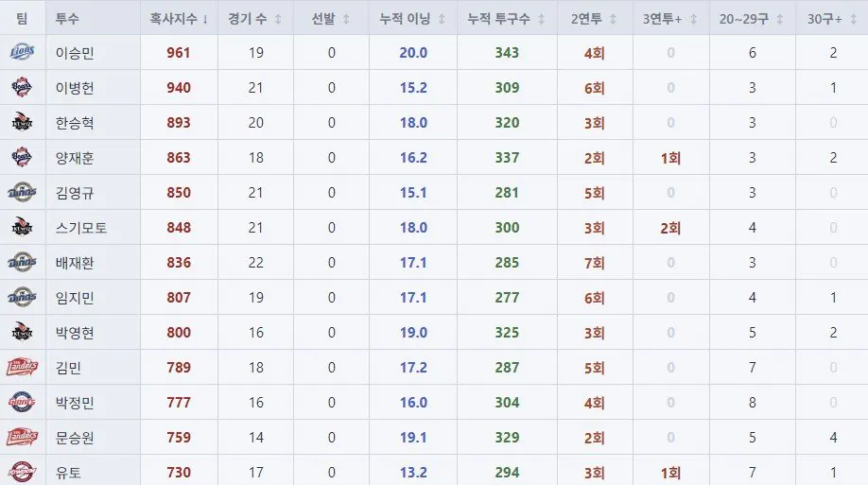
Task: Click 누적 투구수 value 329
Action: [x=507, y=438]
